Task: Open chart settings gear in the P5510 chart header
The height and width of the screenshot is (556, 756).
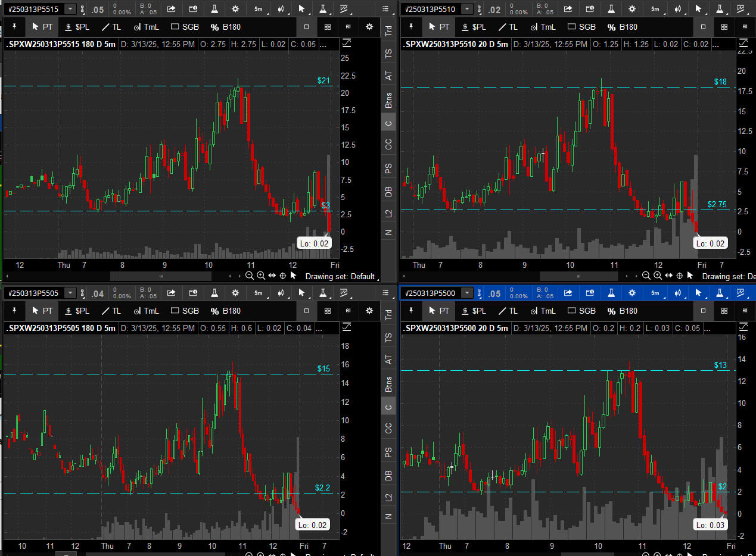Action: point(632,9)
